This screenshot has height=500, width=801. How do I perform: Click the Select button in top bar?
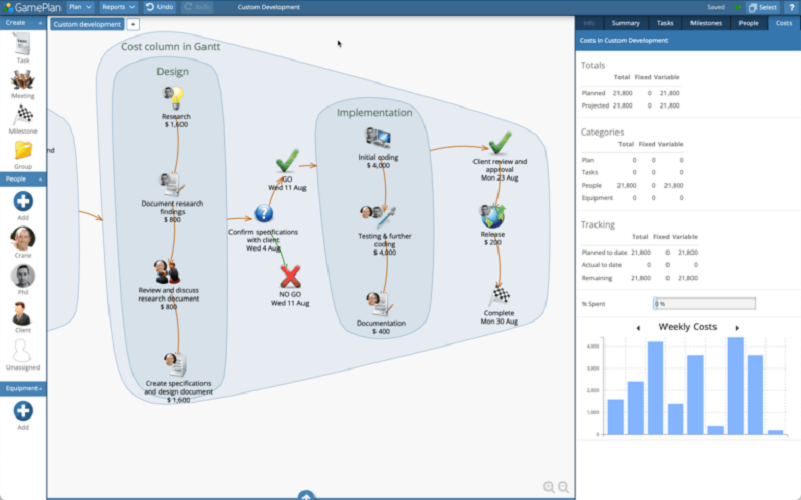pos(763,7)
